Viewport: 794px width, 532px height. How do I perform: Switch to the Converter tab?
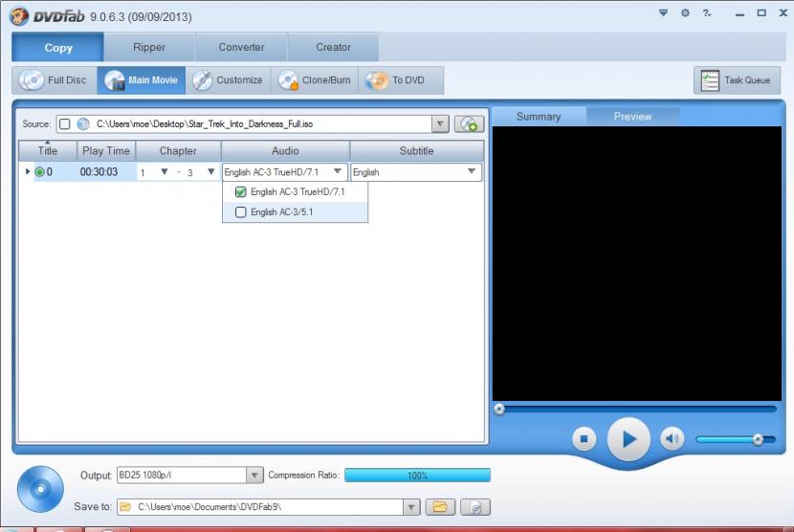coord(241,48)
